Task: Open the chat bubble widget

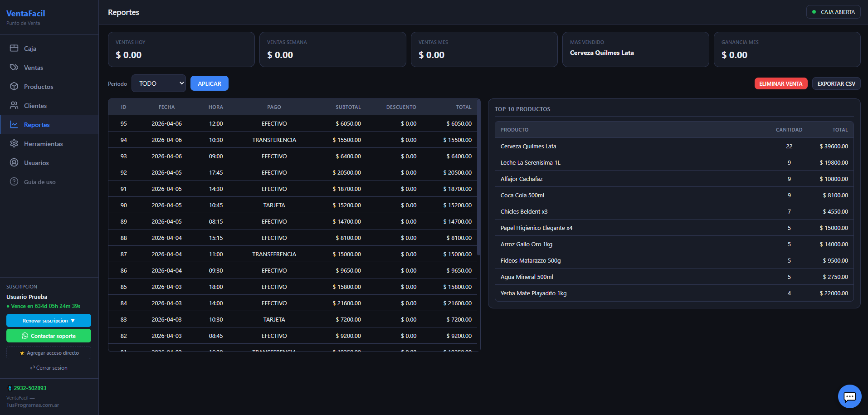Action: pyautogui.click(x=849, y=396)
